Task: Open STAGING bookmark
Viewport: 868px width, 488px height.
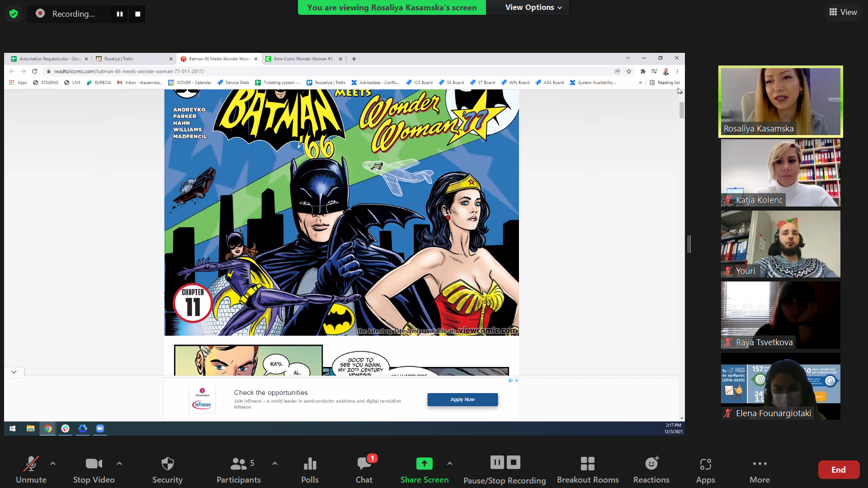Action: point(46,83)
